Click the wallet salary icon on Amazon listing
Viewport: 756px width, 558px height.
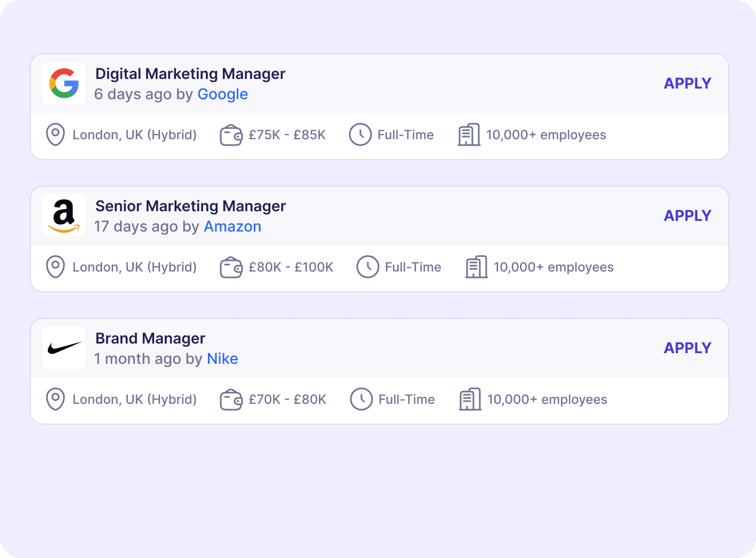(231, 267)
